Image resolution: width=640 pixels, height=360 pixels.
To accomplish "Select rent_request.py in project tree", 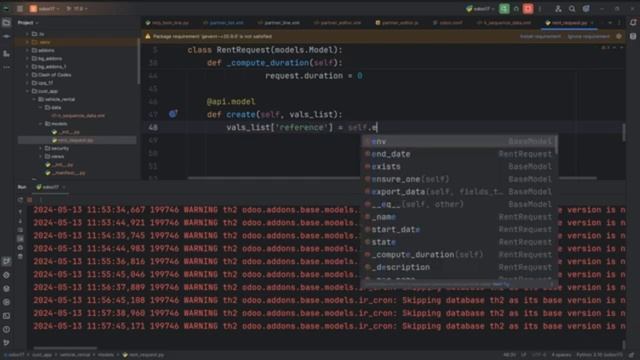I will point(77,140).
